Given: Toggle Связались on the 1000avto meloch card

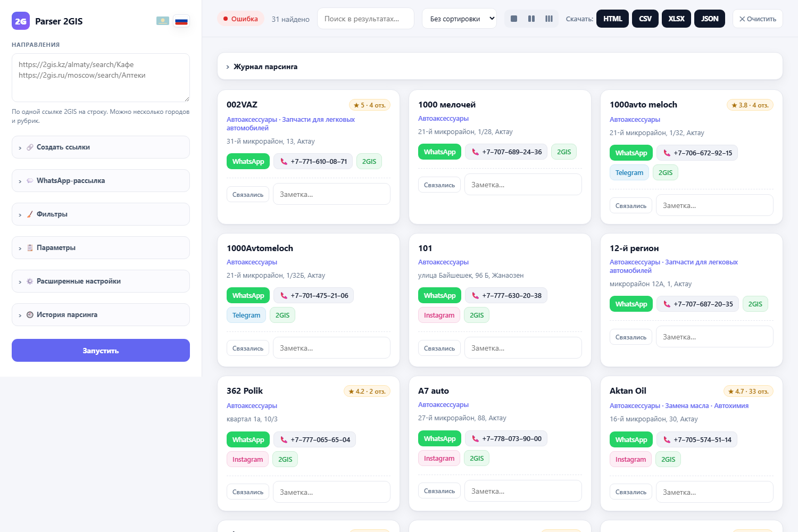Looking at the screenshot, I should [631, 206].
